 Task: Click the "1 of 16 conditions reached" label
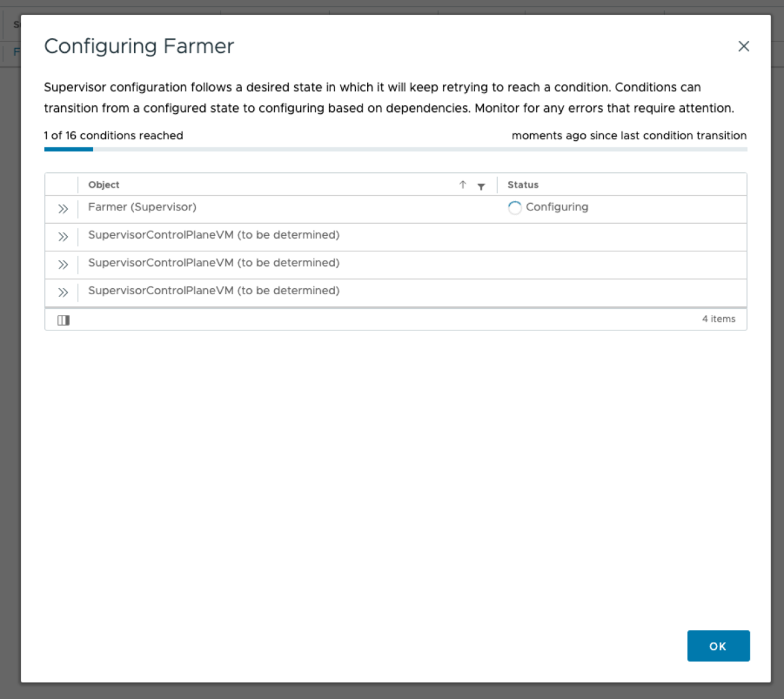pyautogui.click(x=114, y=135)
